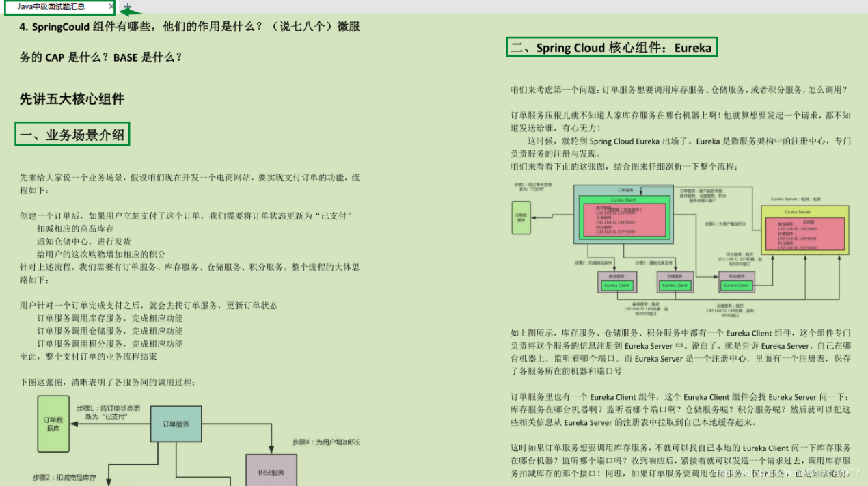Viewport: 868px width, 486px height.
Task: Open a new tab with plus button
Action: [x=127, y=7]
